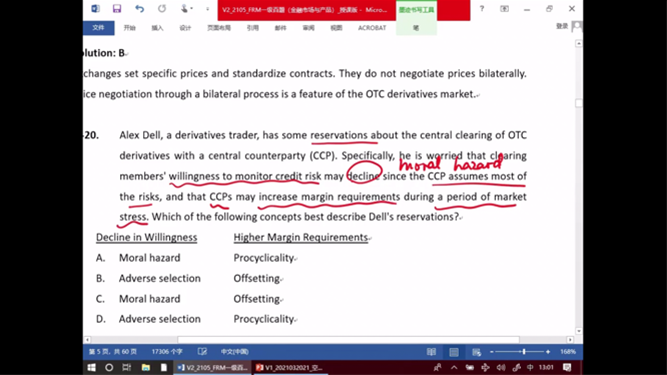This screenshot has height=375, width=667.
Task: Switch to the ACROBAT ribbon tab
Action: tap(372, 28)
